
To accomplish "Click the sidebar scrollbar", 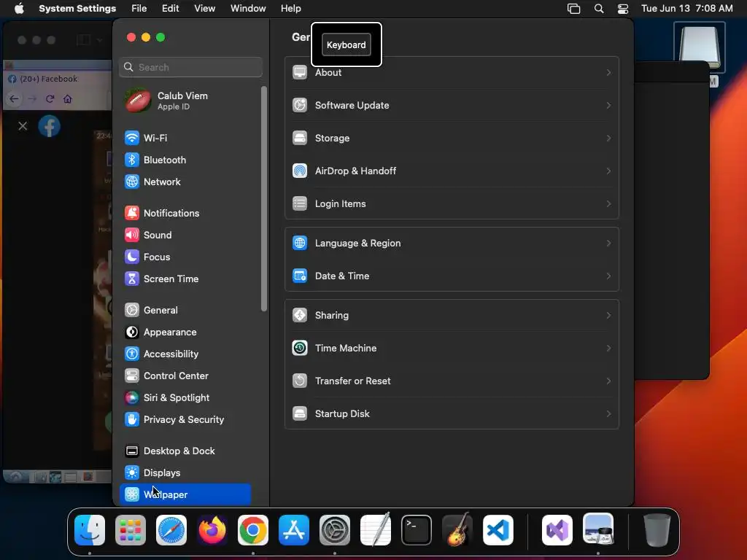I will pos(264,199).
